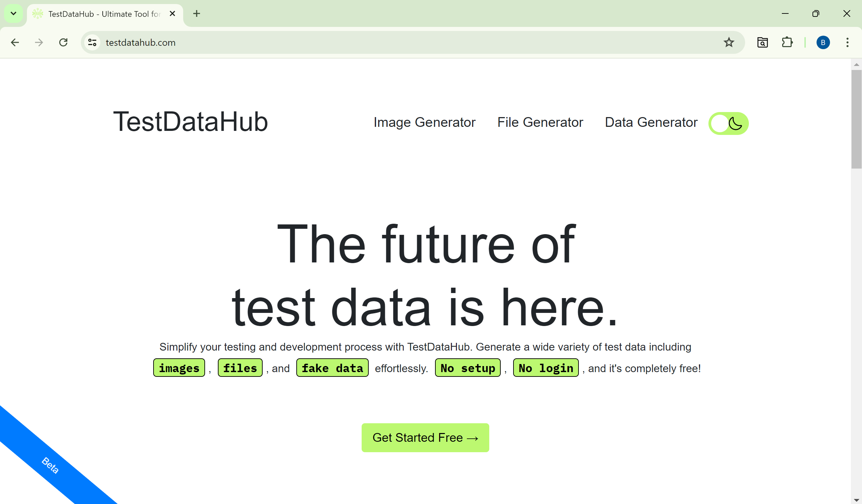Close the TestDataHub tab
The height and width of the screenshot is (504, 862).
[172, 14]
